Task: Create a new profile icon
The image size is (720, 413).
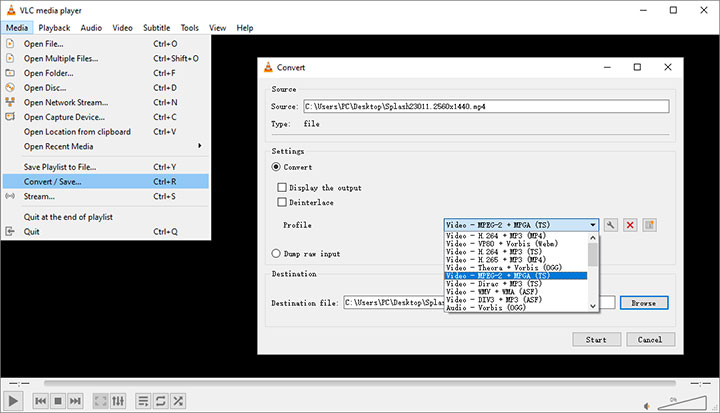Action: 649,225
